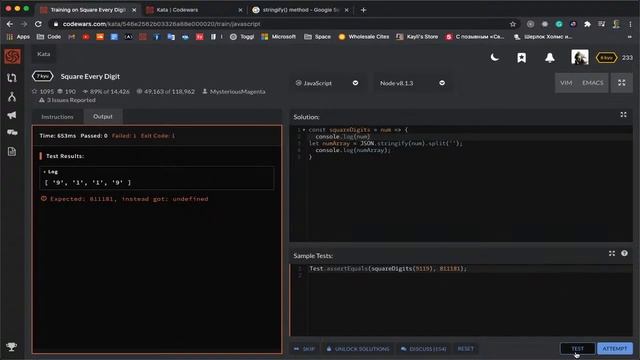Open the Kayli's Store bookmark
This screenshot has height=360, width=640.
coord(417,37)
